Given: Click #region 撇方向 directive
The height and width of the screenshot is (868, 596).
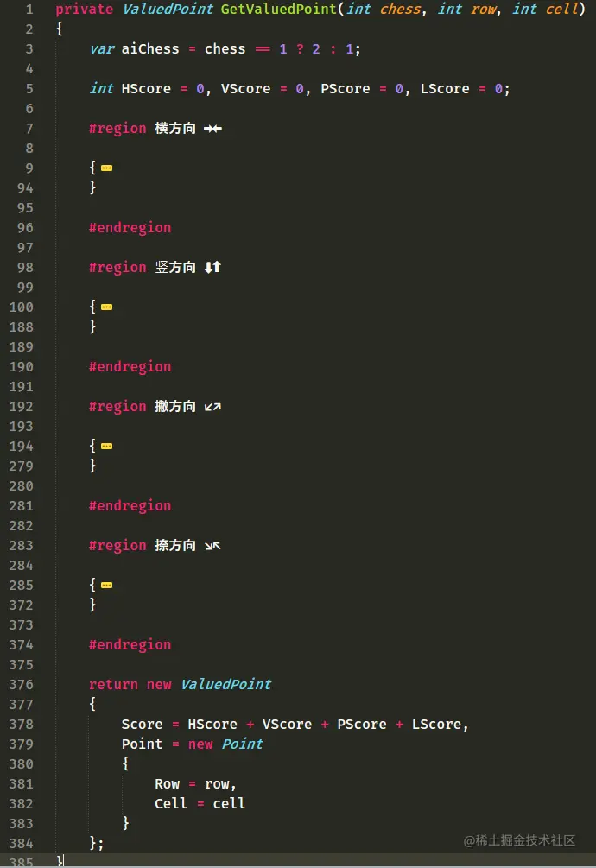Looking at the screenshot, I should click(143, 406).
